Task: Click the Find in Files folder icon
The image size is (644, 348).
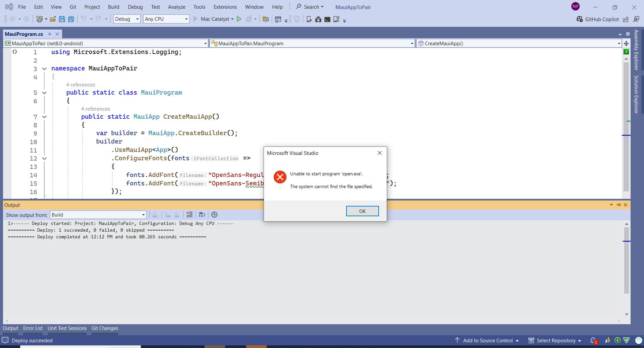Action: pos(266,19)
